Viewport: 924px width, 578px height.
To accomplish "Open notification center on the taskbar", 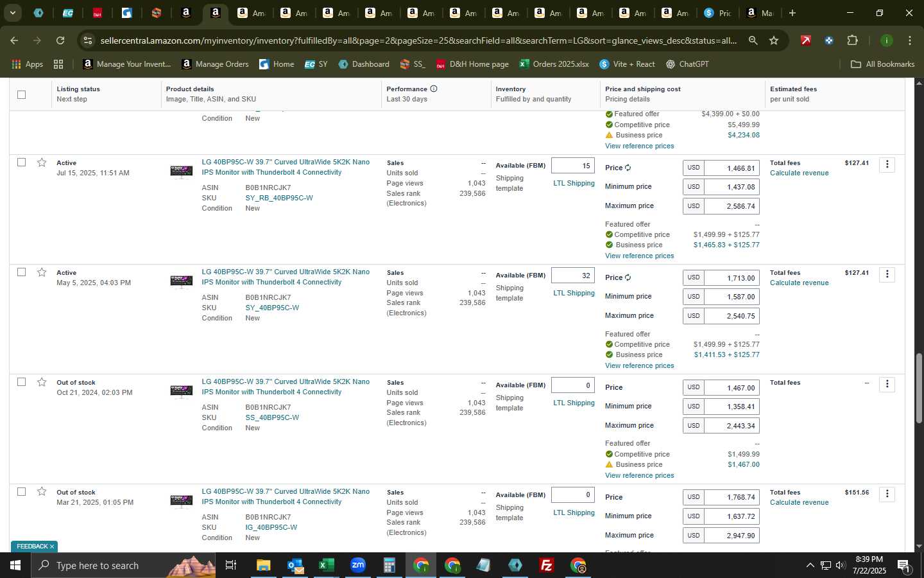I will pyautogui.click(x=903, y=565).
